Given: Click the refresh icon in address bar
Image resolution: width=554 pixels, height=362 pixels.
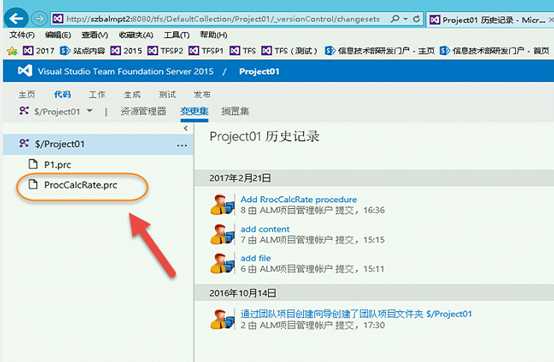Looking at the screenshot, I should pos(417,19).
